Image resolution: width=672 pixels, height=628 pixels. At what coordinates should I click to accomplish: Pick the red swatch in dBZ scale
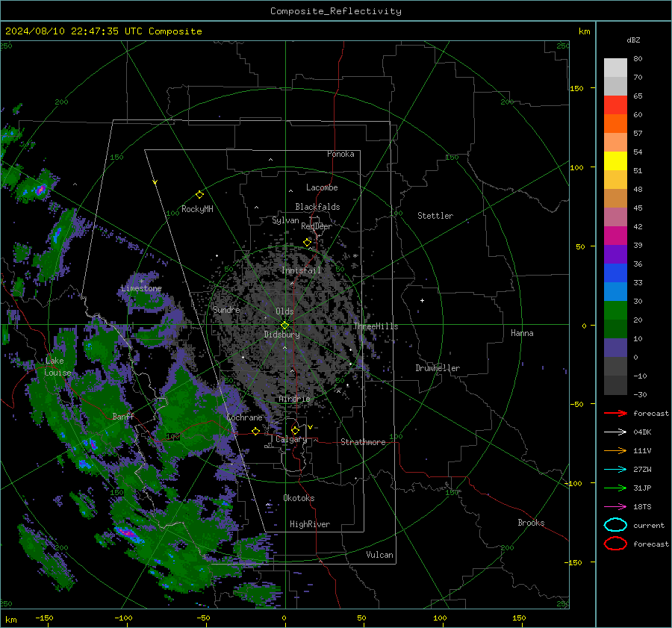(615, 105)
